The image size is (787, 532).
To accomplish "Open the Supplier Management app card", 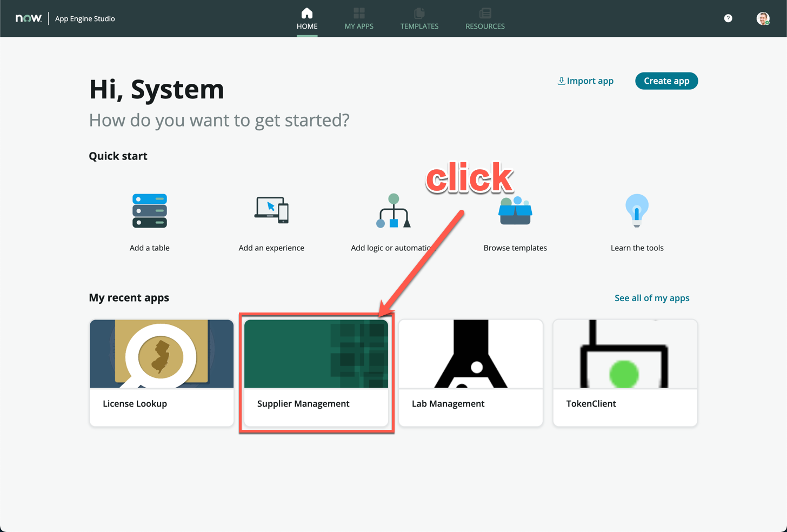I will click(316, 373).
